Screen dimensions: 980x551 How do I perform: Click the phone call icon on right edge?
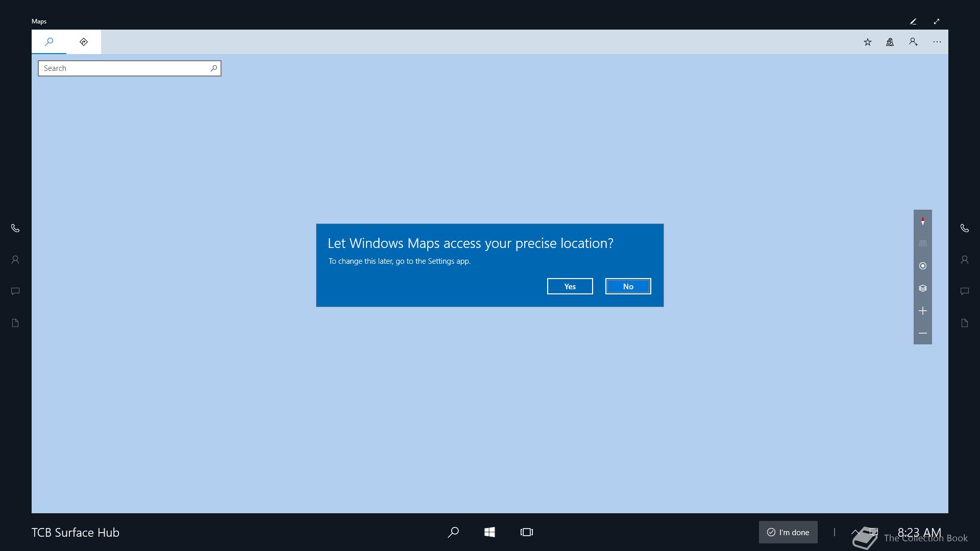[x=965, y=228]
